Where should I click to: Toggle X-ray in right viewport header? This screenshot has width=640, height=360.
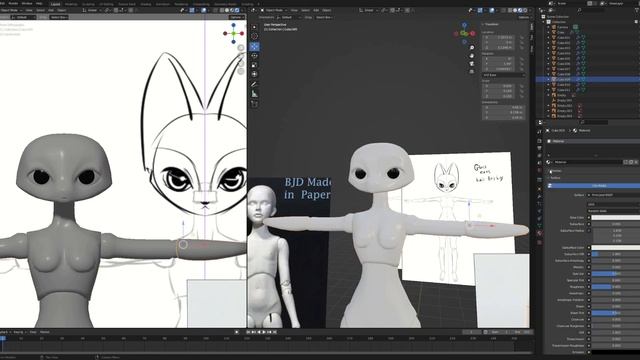tap(503, 10)
